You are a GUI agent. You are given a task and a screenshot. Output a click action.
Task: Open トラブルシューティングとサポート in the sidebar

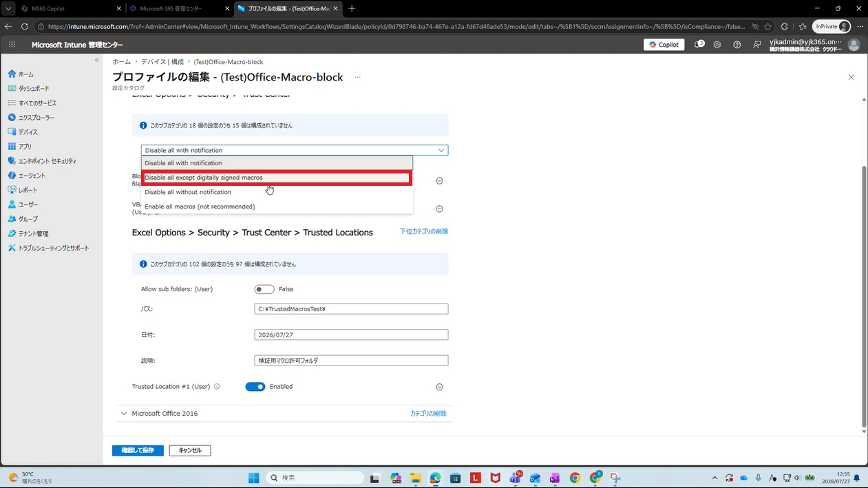[48, 248]
